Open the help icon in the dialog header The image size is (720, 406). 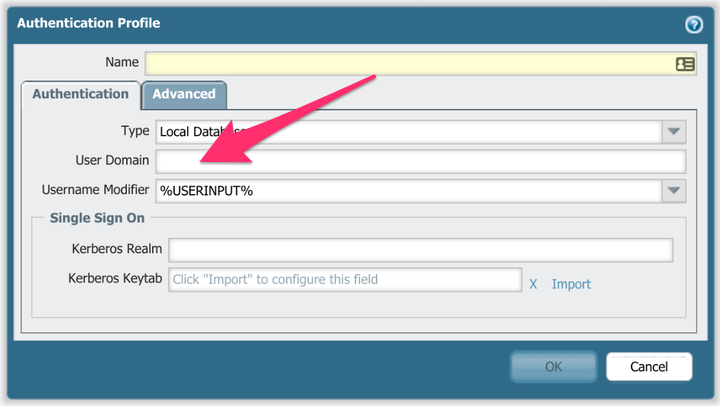693,24
